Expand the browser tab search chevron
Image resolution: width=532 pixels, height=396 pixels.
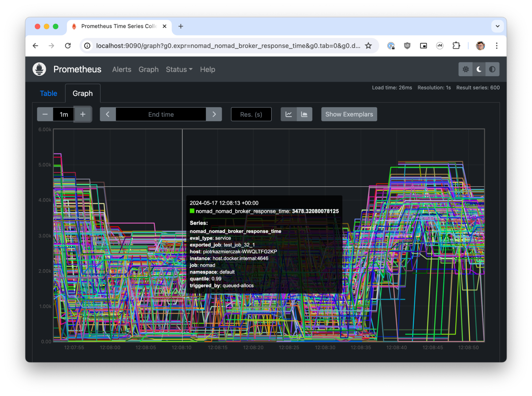coord(497,26)
